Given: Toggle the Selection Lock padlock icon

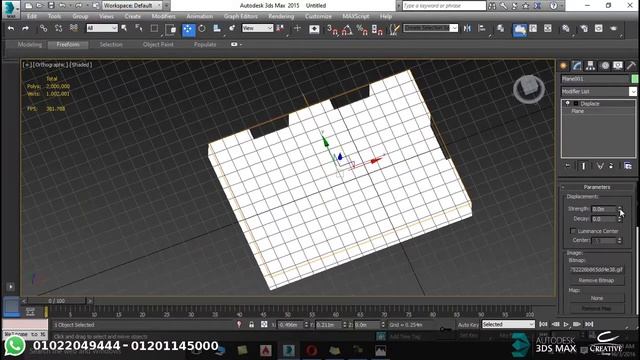Looking at the screenshot, I should (251, 324).
